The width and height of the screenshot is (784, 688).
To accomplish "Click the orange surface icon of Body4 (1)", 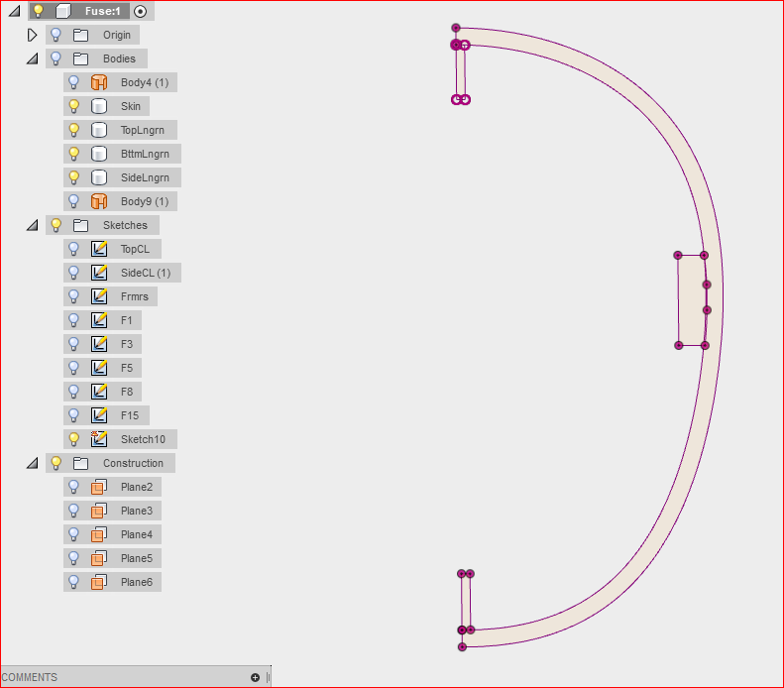I will point(99,82).
